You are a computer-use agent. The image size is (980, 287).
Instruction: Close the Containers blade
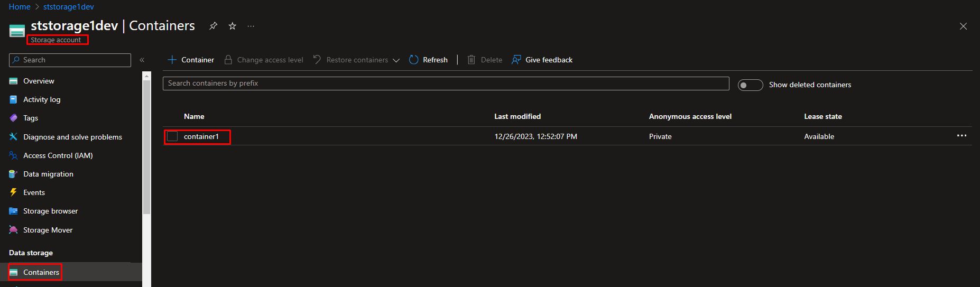[x=963, y=26]
